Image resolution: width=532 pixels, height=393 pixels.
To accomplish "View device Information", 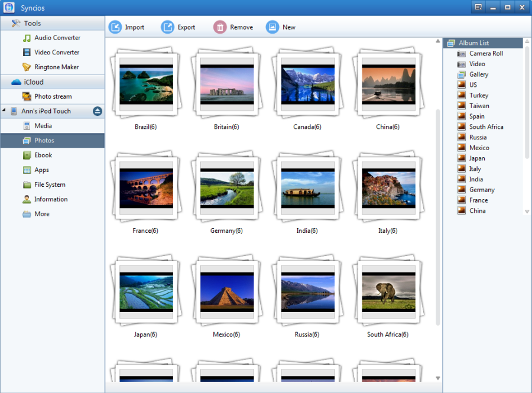I will (52, 199).
